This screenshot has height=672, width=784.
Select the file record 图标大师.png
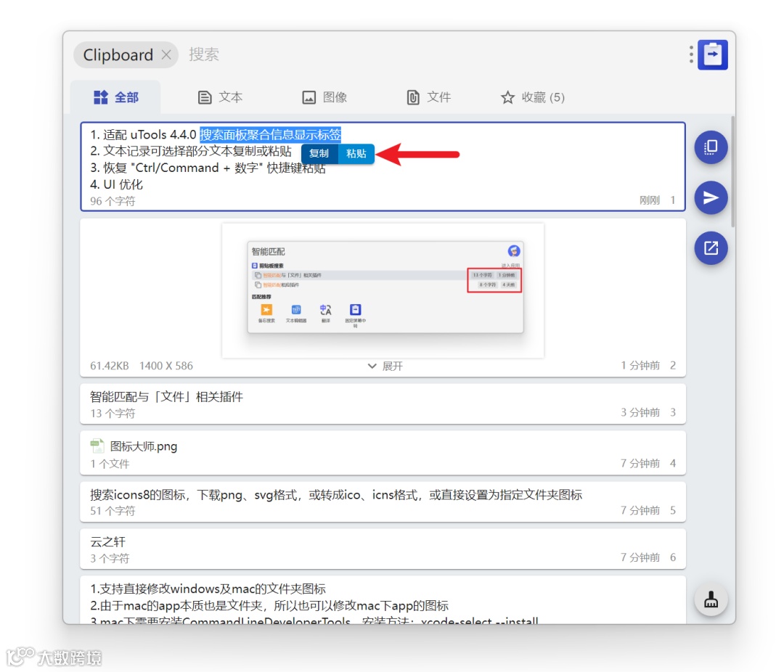tap(383, 454)
